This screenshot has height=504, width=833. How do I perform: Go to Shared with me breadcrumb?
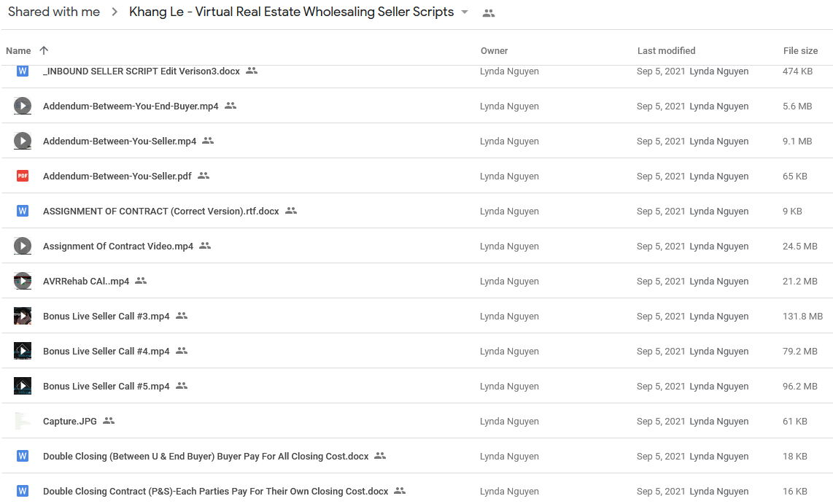point(54,12)
